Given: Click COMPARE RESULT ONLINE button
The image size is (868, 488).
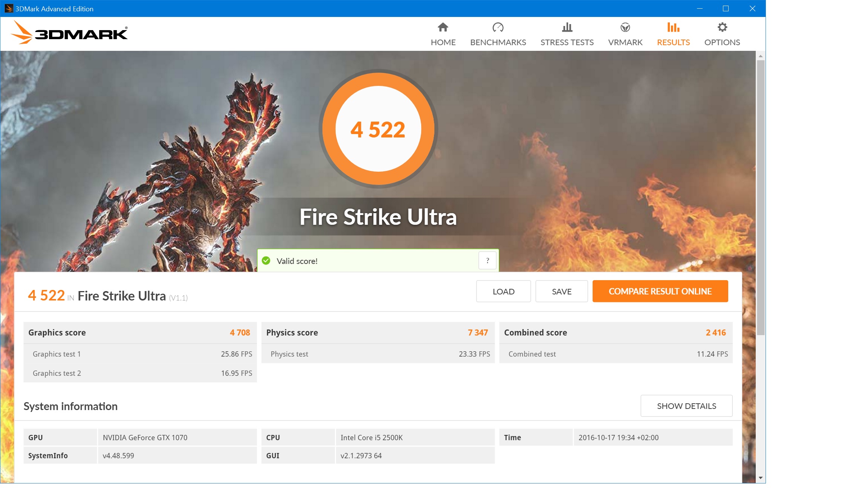Looking at the screenshot, I should tap(660, 291).
